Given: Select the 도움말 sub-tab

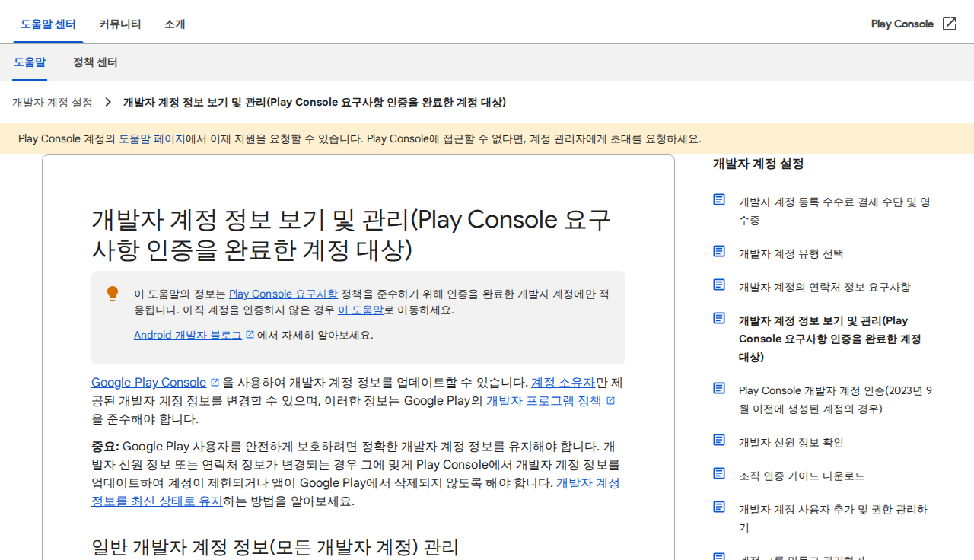Looking at the screenshot, I should tap(30, 62).
